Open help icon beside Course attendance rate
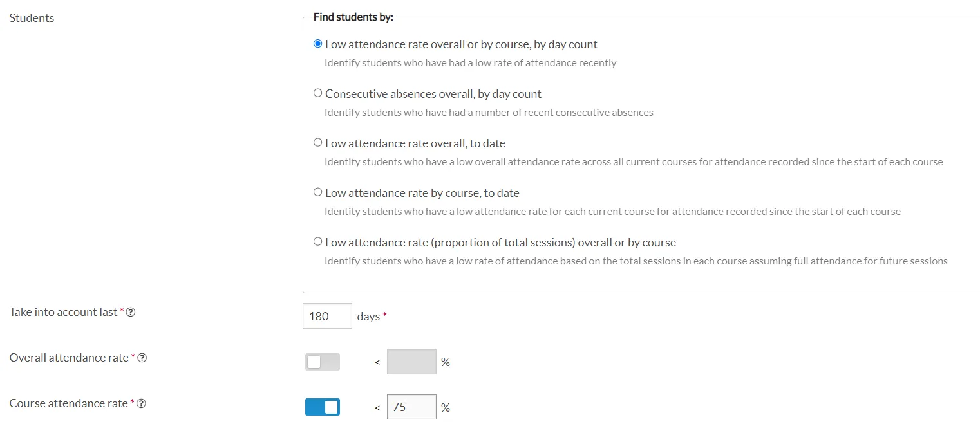This screenshot has height=424, width=980. tap(142, 403)
